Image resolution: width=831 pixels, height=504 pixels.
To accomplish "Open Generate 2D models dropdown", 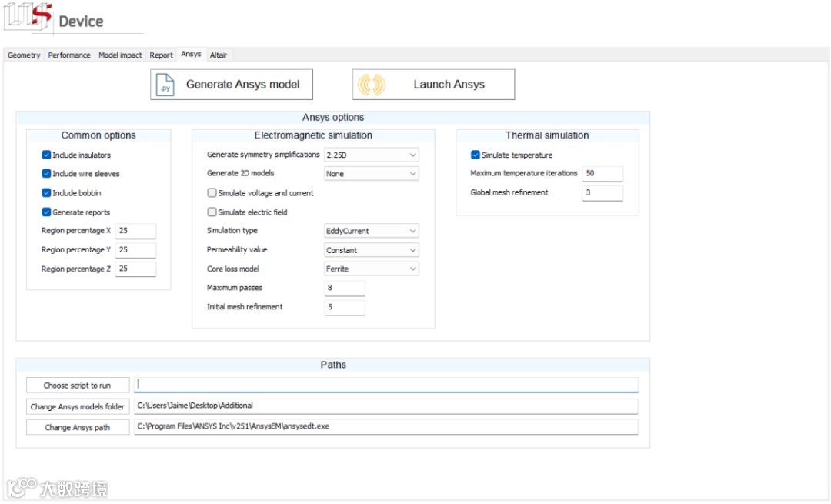I will (x=371, y=173).
